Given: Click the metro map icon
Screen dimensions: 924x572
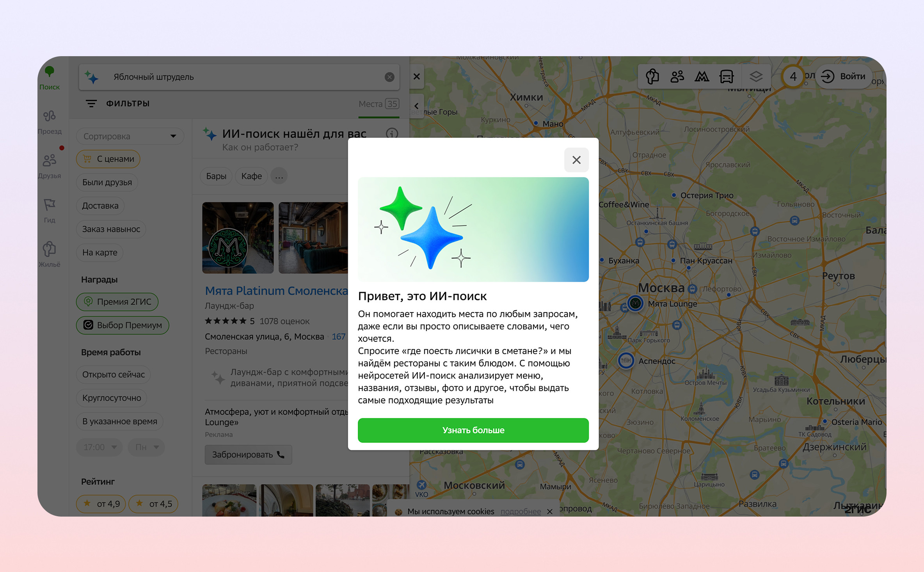Looking at the screenshot, I should pos(702,76).
